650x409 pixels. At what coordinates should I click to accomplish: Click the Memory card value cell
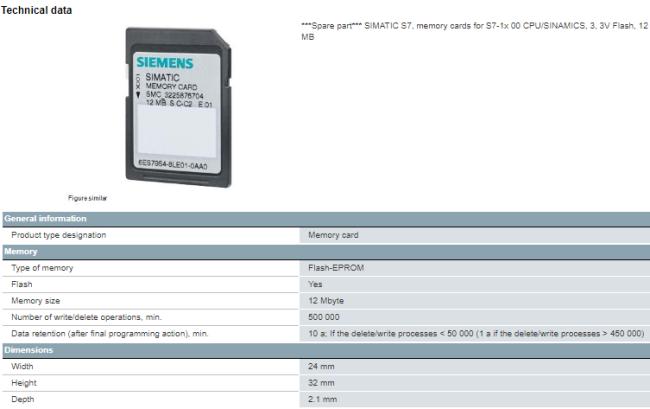333,235
